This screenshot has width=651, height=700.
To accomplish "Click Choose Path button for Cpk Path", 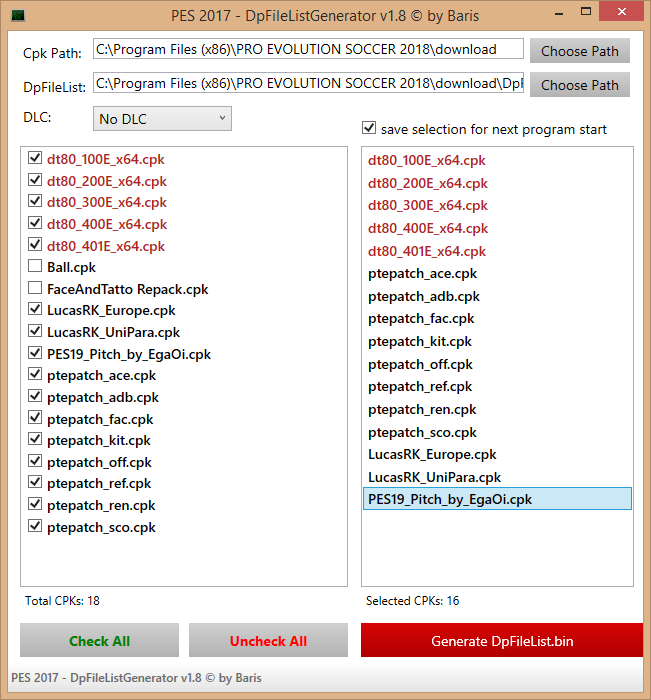I will (x=580, y=50).
